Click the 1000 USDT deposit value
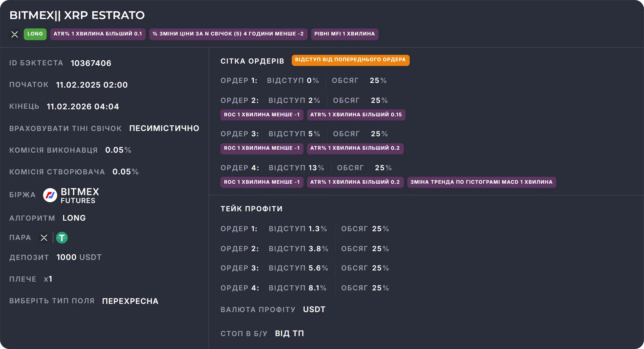644x349 pixels. 79,257
